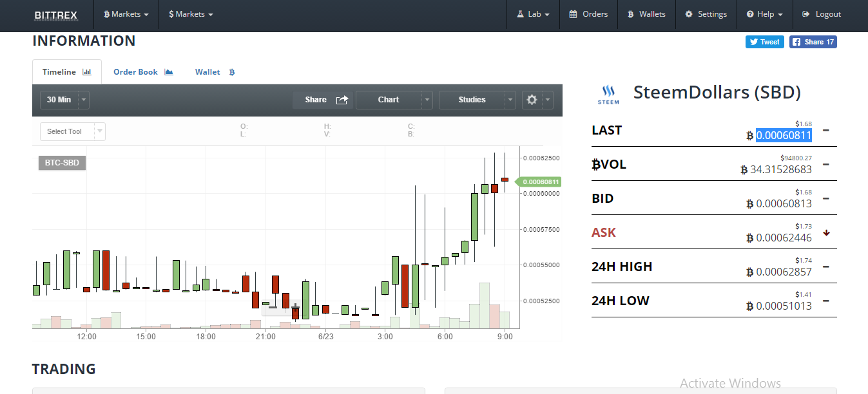The width and height of the screenshot is (868, 394).
Task: Open the Dollar Markets menu
Action: [191, 14]
